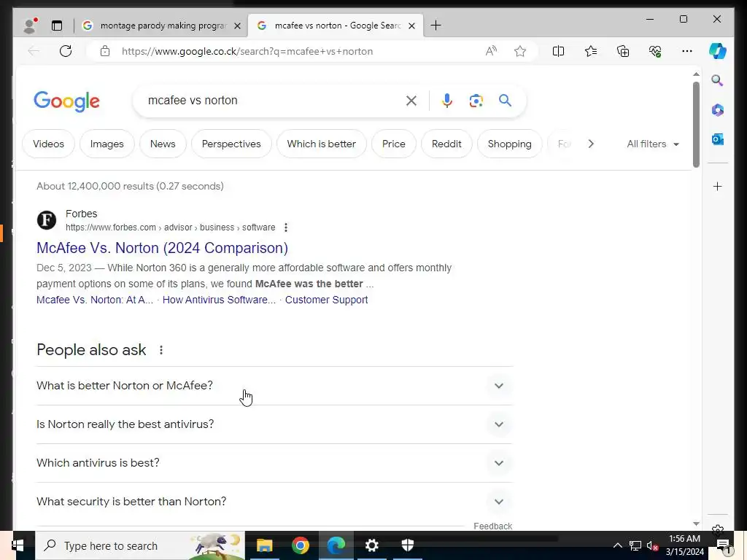Show hidden system tray icons

[x=617, y=545]
